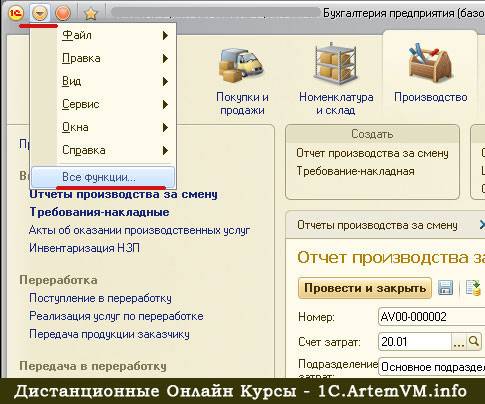Click the favorites star icon

(x=90, y=14)
